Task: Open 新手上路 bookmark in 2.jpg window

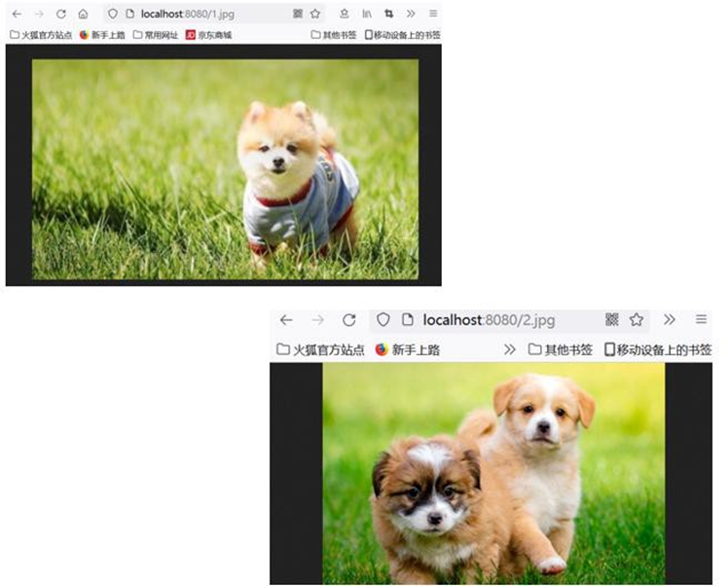Action: click(x=408, y=349)
